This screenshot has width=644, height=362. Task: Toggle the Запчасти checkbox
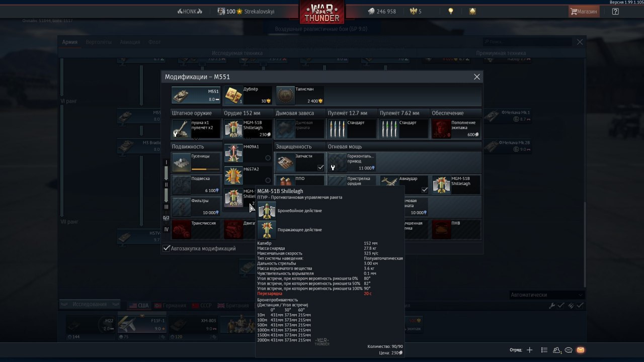[320, 168]
